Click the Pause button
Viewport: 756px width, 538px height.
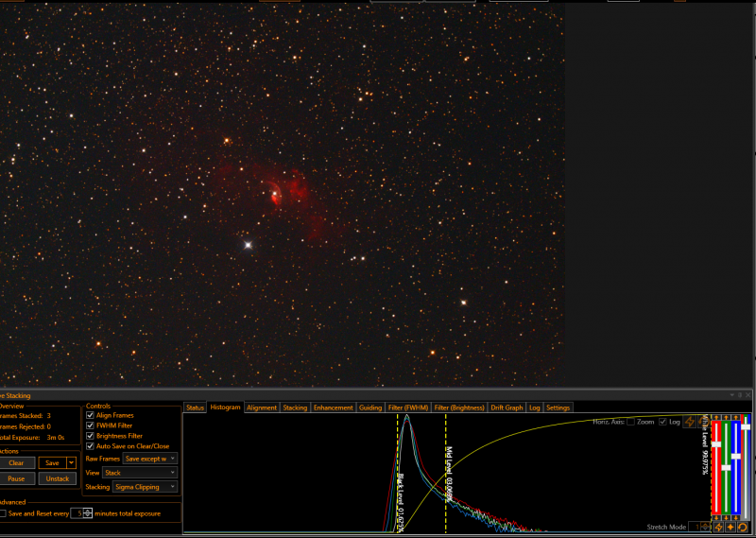(16, 478)
